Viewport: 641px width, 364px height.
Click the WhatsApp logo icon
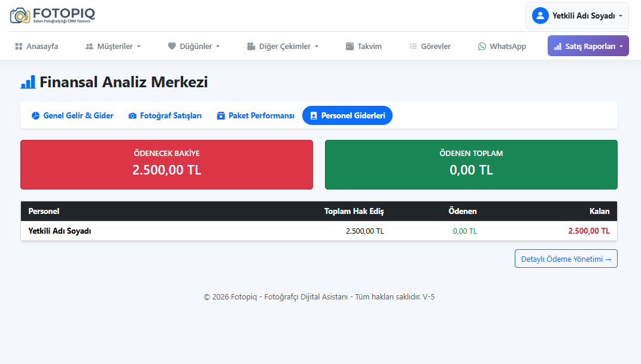[482, 46]
